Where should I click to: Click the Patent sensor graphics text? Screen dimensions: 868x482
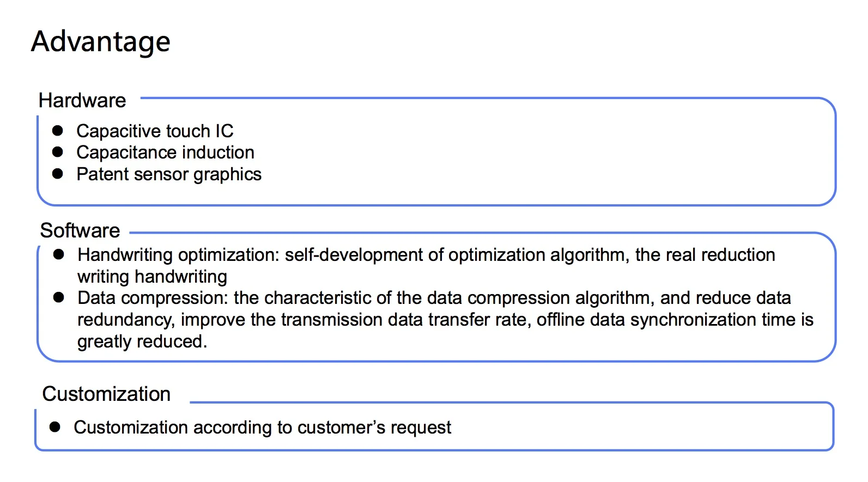[169, 174]
